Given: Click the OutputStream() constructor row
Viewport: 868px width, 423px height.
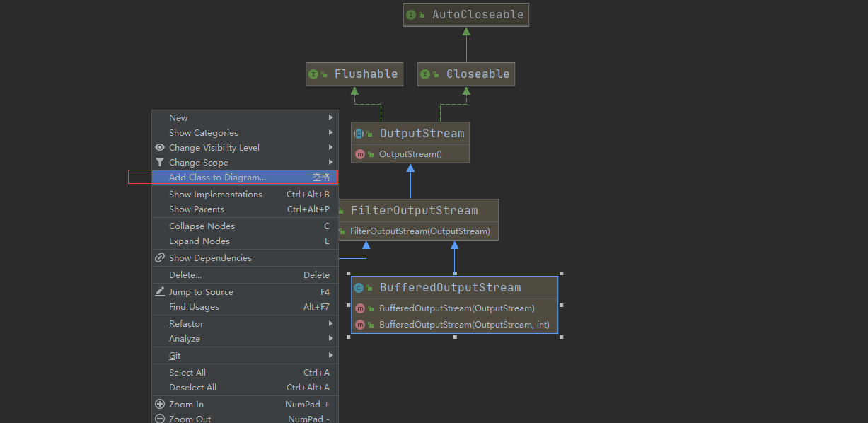Looking at the screenshot, I should click(x=410, y=154).
